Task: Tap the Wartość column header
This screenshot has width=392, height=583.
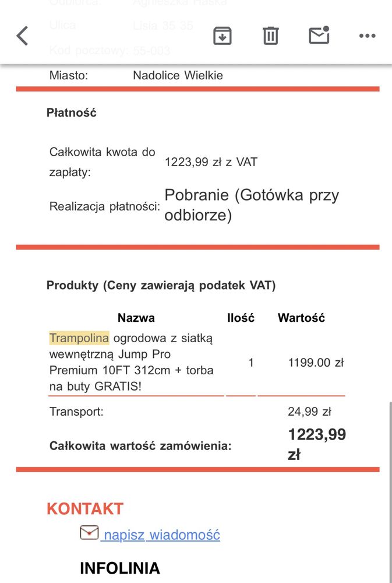Action: point(301,318)
